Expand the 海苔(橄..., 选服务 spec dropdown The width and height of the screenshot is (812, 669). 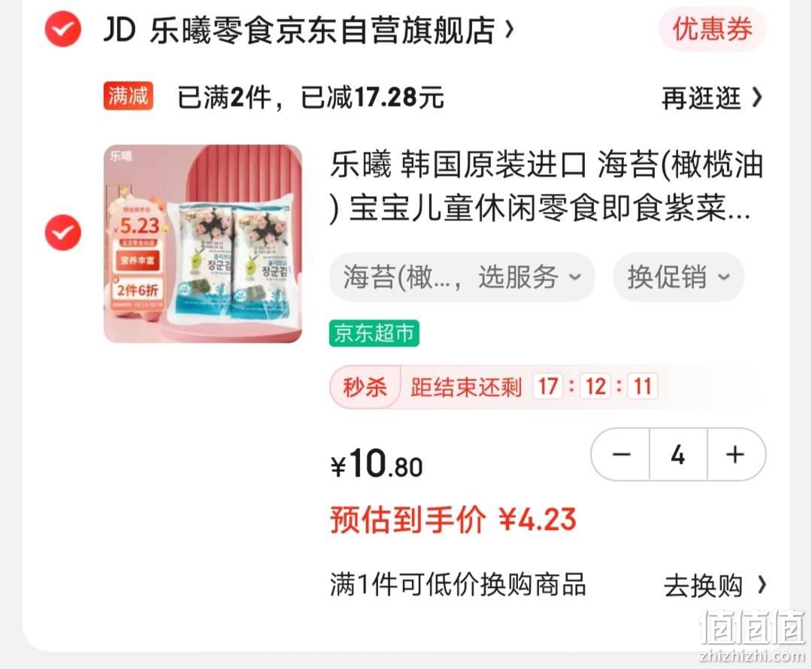[462, 277]
